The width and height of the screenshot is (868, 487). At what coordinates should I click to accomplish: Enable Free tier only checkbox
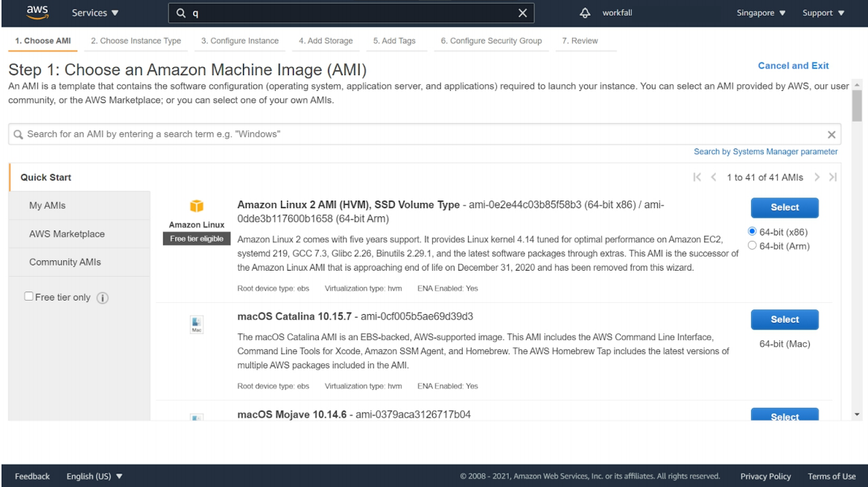[x=29, y=296]
